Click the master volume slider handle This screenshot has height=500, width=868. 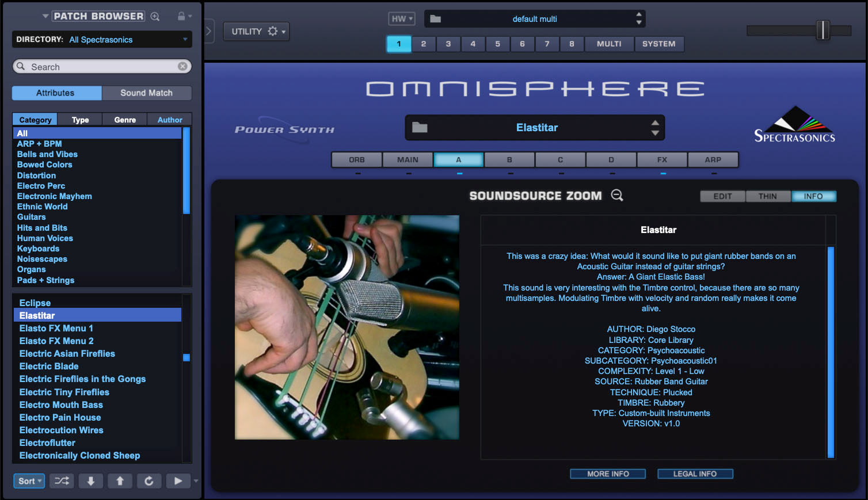click(x=823, y=30)
